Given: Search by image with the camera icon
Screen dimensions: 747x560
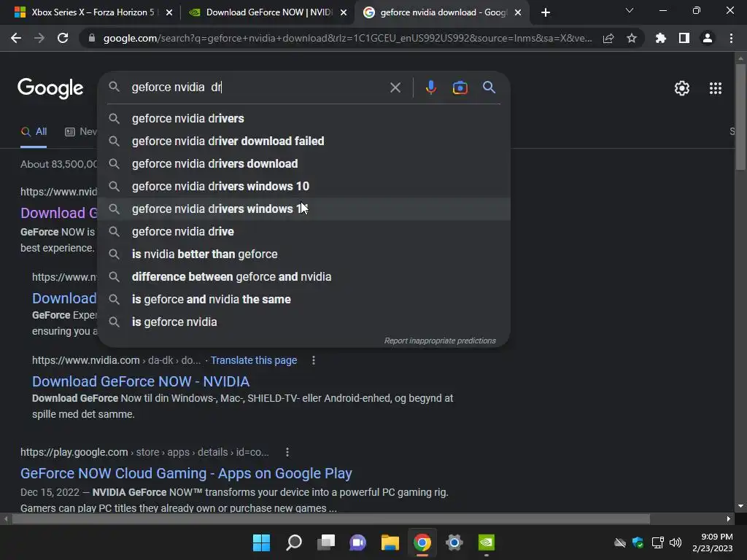Looking at the screenshot, I should (460, 87).
